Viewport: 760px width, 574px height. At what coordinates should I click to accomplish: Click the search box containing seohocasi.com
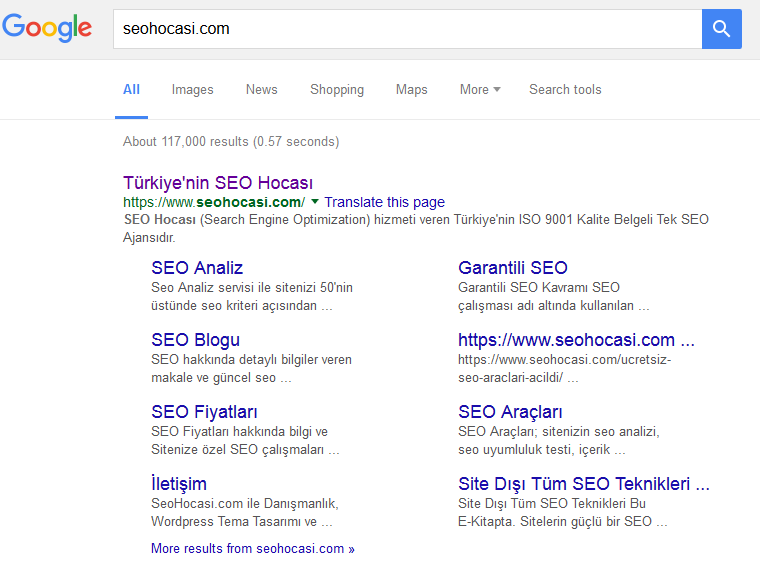[405, 29]
